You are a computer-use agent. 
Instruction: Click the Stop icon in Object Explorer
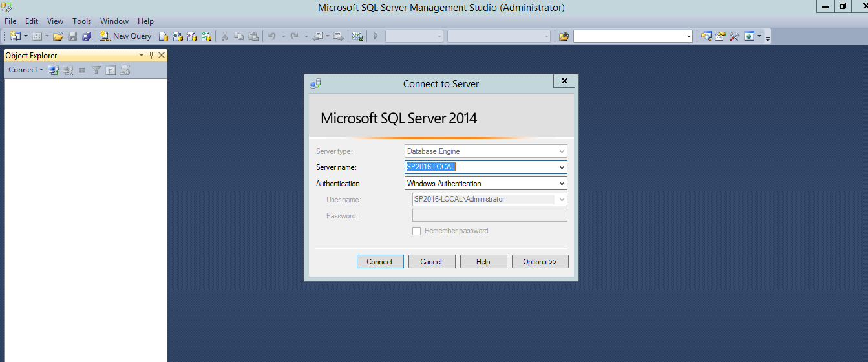(x=82, y=70)
